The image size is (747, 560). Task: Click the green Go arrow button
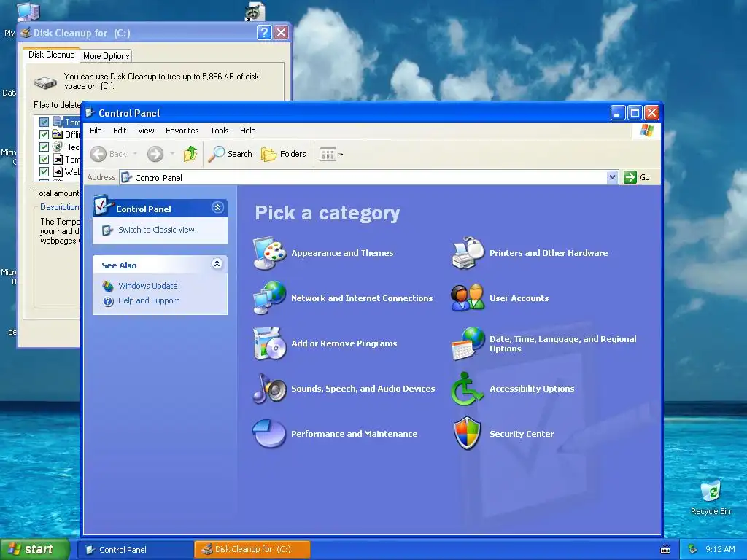click(x=630, y=177)
